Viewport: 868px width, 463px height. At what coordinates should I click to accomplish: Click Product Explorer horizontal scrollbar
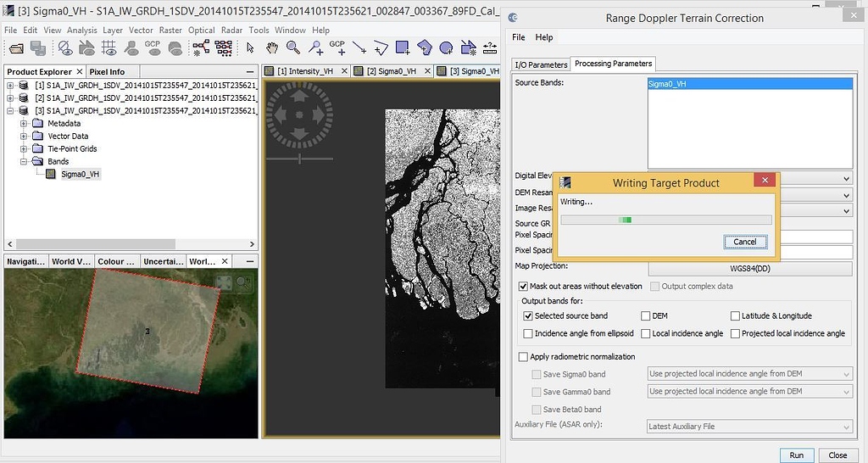click(95, 244)
